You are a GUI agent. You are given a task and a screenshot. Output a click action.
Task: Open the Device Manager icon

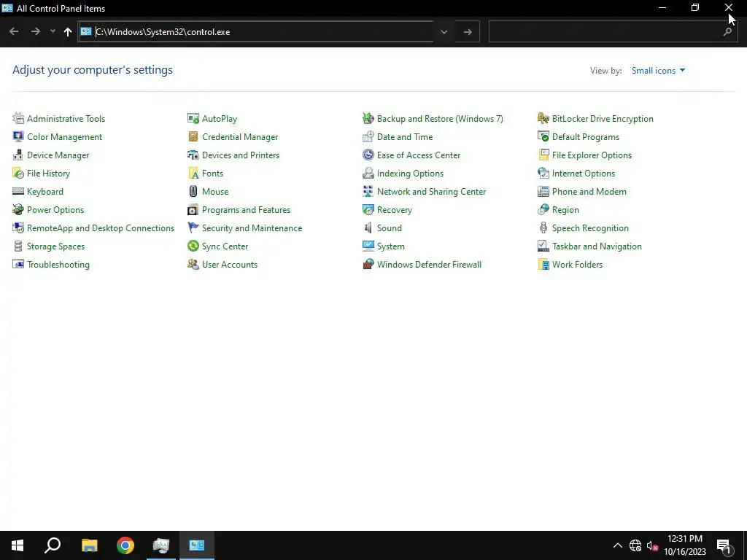click(18, 155)
